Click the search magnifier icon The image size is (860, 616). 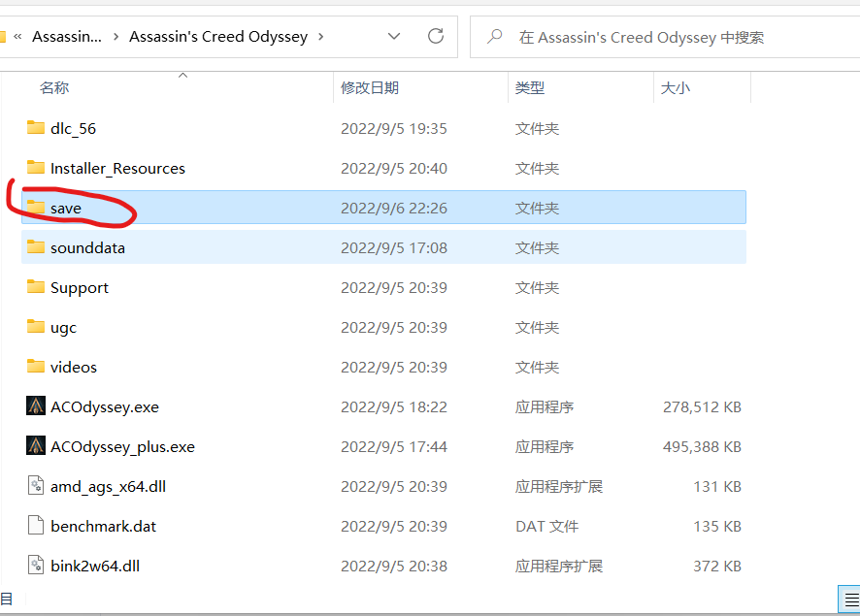[495, 37]
